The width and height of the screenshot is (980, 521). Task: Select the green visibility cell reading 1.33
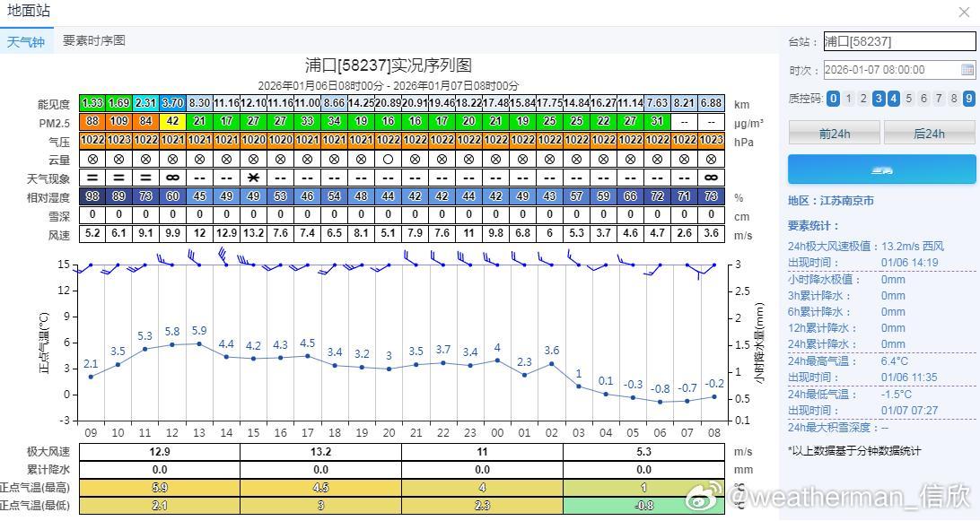tap(92, 102)
